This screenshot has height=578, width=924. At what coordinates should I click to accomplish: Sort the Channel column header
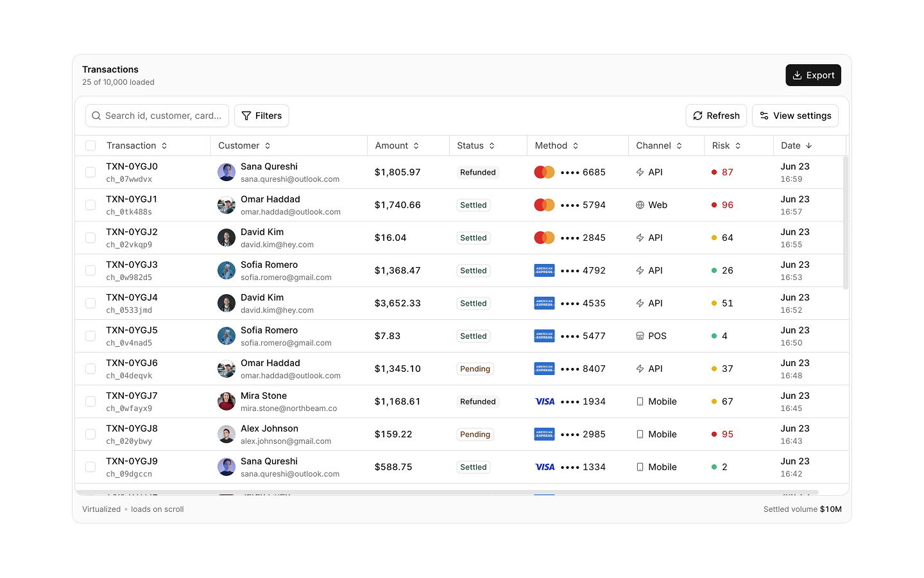pyautogui.click(x=659, y=146)
